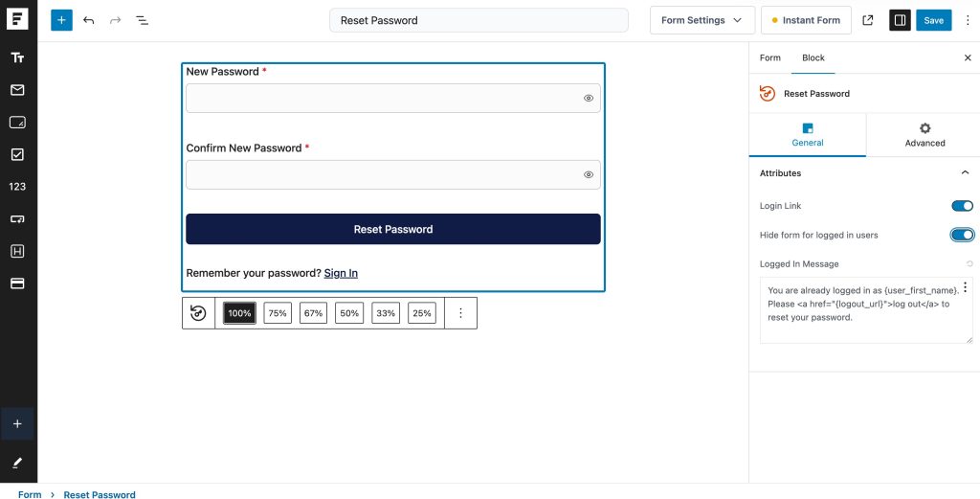Open Logged In Message smart tags menu
980x499 pixels.
[967, 287]
